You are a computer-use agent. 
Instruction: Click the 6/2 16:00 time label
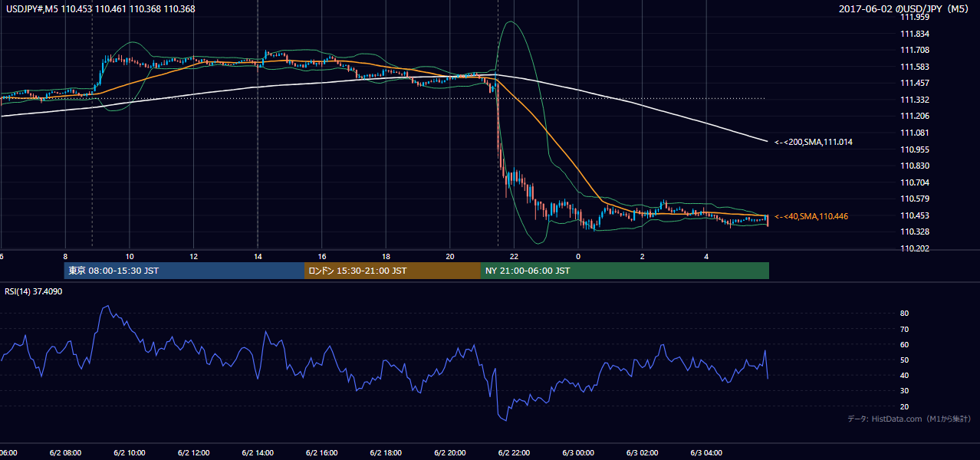click(x=322, y=453)
